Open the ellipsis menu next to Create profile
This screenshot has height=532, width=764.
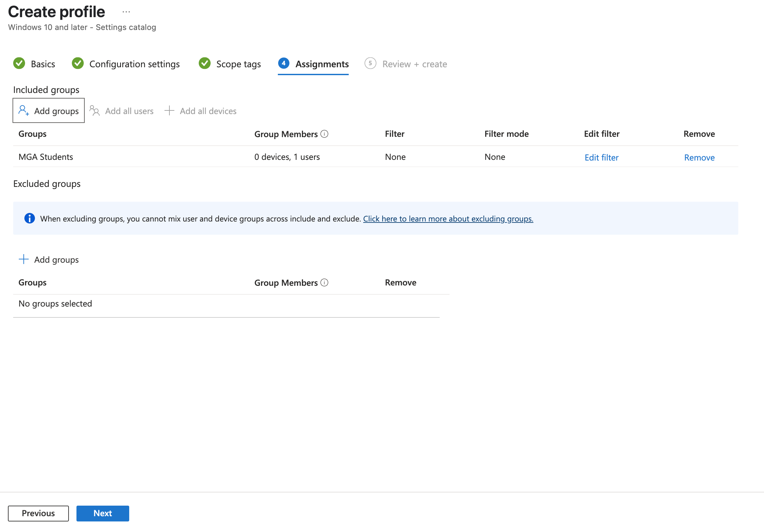(126, 12)
